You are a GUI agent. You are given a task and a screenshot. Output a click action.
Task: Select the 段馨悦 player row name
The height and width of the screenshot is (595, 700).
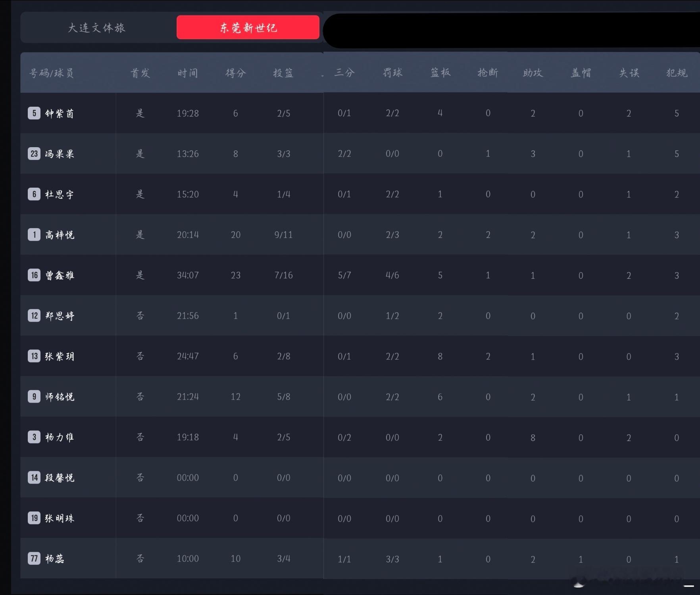pyautogui.click(x=59, y=478)
